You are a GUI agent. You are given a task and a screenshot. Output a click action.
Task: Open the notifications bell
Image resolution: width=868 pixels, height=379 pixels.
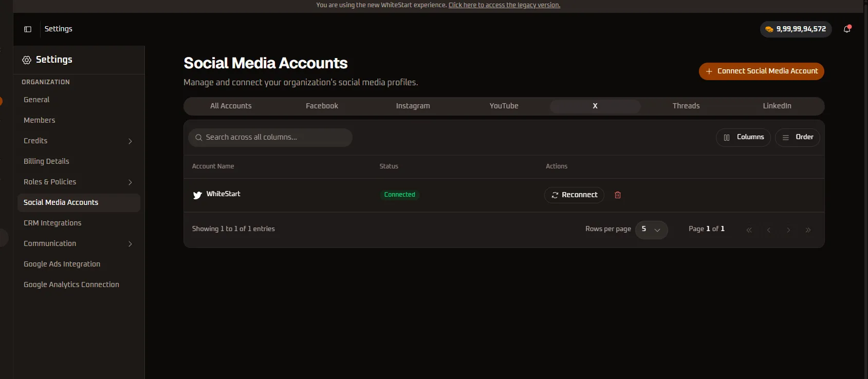(x=847, y=29)
